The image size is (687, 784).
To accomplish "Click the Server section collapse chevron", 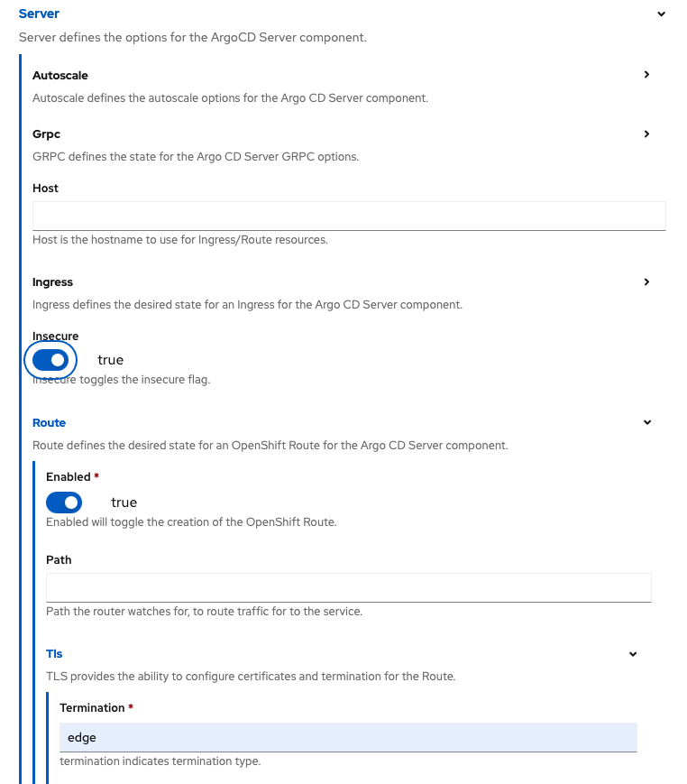I will 661,14.
